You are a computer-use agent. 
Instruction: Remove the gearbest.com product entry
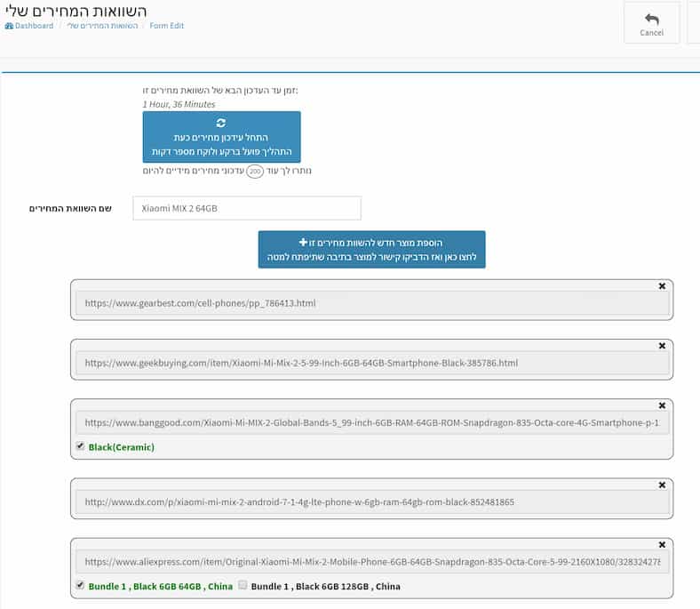pos(662,286)
